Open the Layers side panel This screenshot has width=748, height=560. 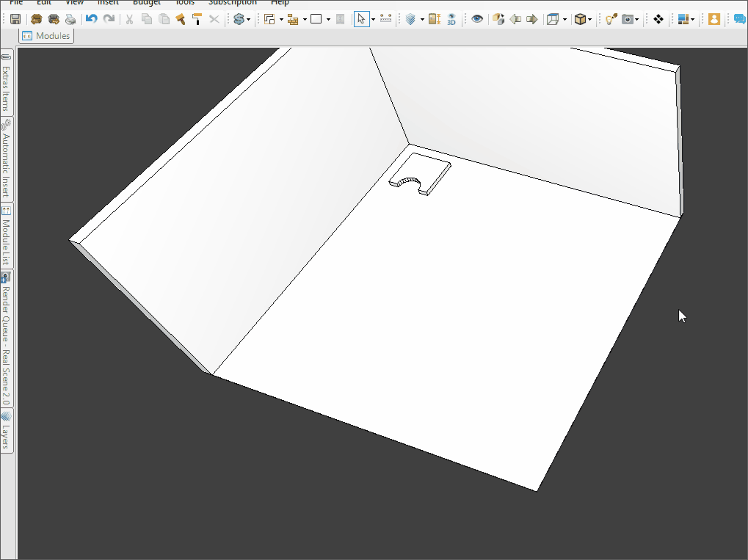[x=6, y=430]
